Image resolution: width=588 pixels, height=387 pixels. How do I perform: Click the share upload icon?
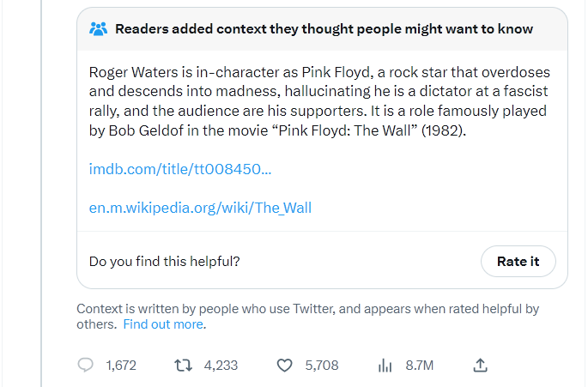481,366
